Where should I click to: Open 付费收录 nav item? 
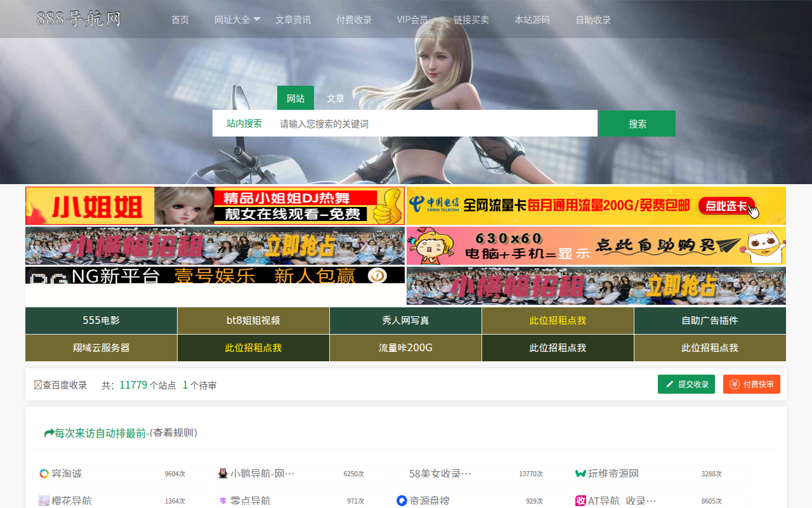coord(354,20)
